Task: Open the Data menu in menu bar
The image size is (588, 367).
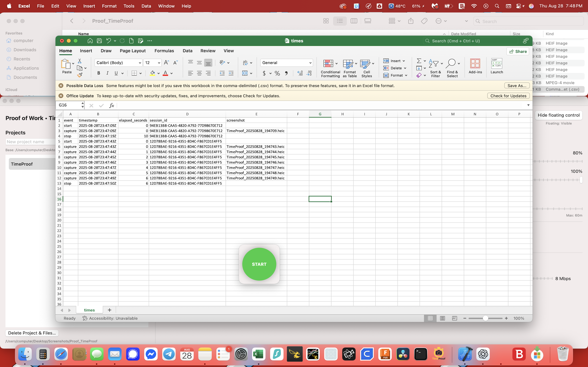Action: coord(146,6)
